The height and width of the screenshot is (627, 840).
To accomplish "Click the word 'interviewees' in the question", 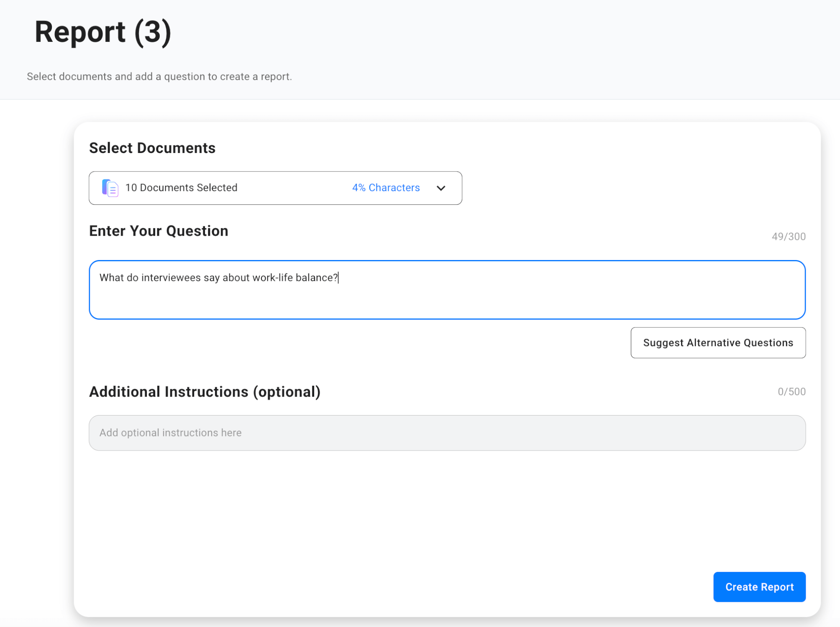I will (171, 278).
